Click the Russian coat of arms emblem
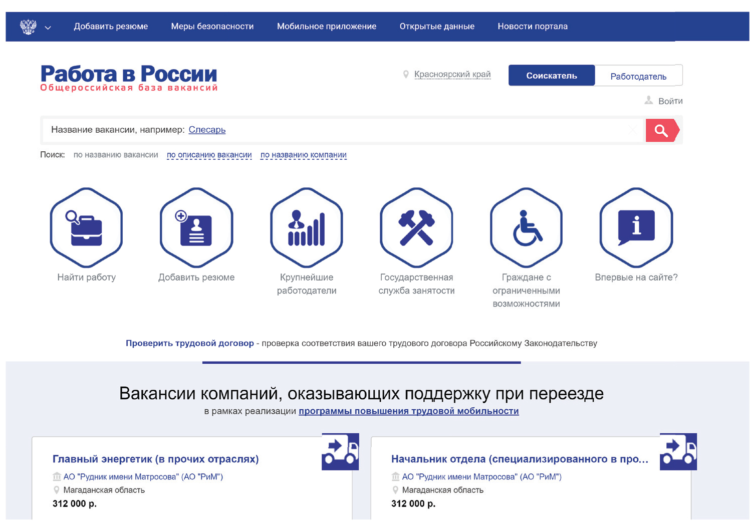756x532 pixels. (28, 27)
